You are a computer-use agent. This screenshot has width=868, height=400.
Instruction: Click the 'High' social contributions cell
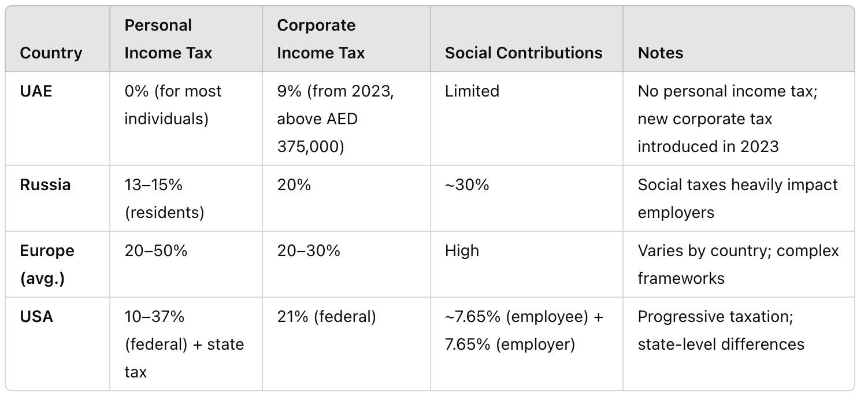point(462,251)
